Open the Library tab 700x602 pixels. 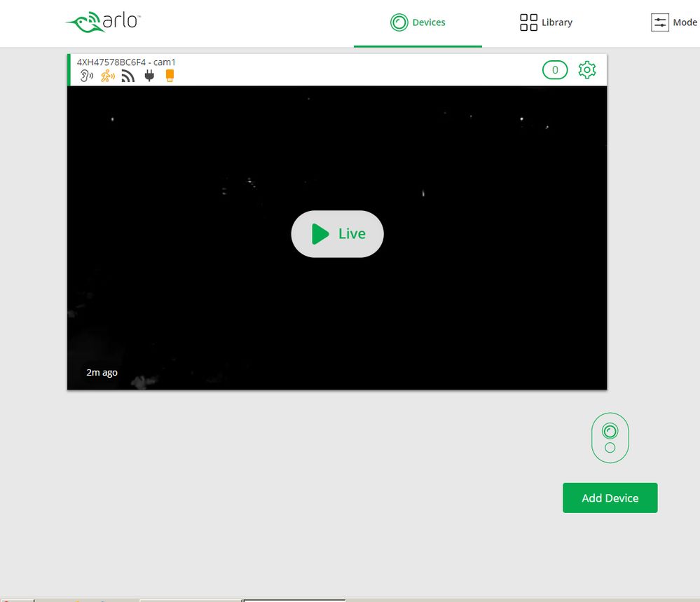pyautogui.click(x=546, y=22)
